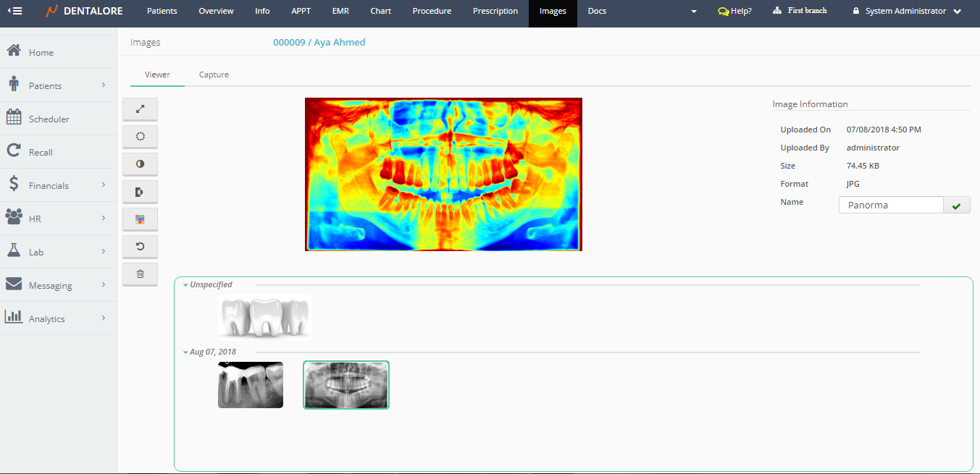Click the fullscreen expand arrows tool
Viewport: 980px width, 474px height.
[141, 109]
